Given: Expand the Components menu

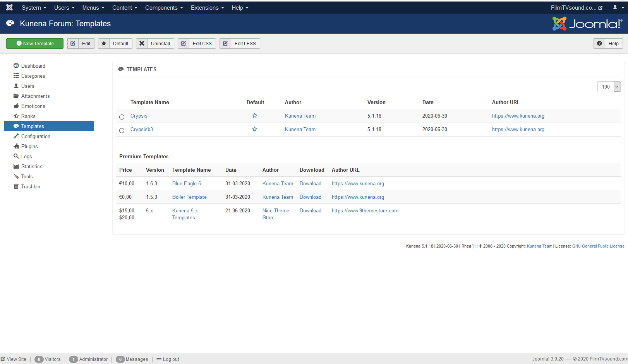Looking at the screenshot, I should click(164, 8).
